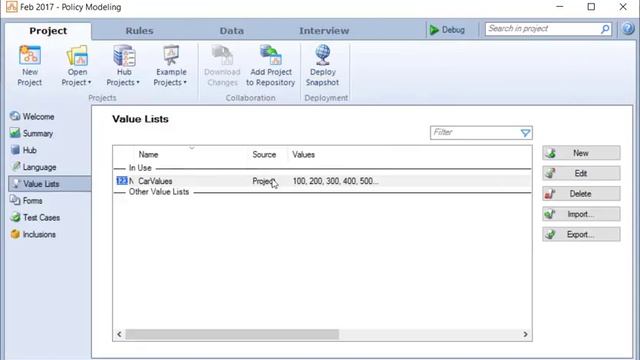Open the Summary sidebar page
The image size is (640, 360).
pyautogui.click(x=32, y=133)
